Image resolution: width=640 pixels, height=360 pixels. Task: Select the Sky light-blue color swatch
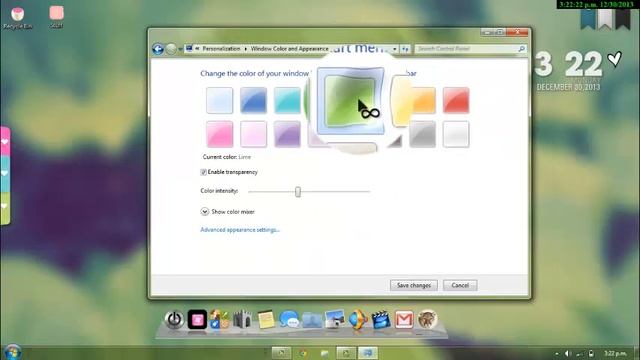point(220,100)
